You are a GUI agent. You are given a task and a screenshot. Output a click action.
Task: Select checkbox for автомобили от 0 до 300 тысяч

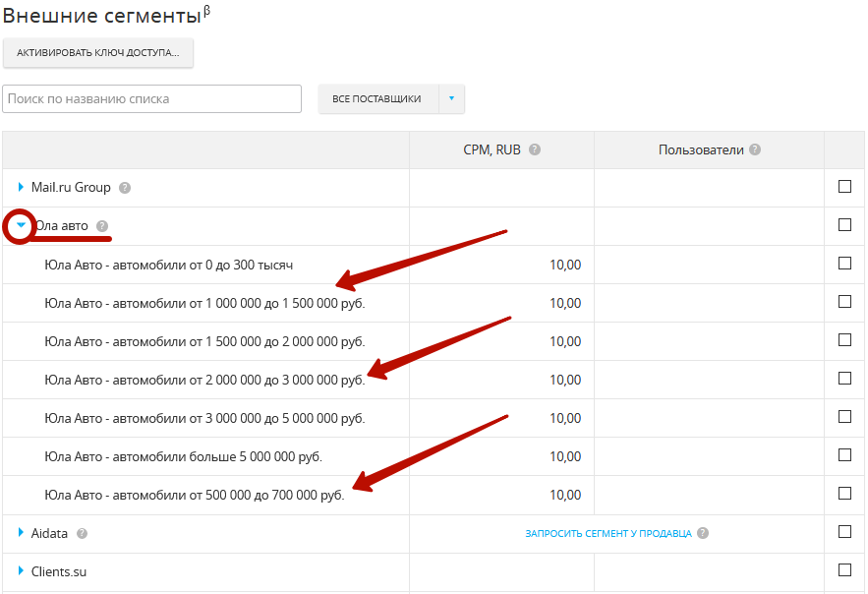(844, 263)
